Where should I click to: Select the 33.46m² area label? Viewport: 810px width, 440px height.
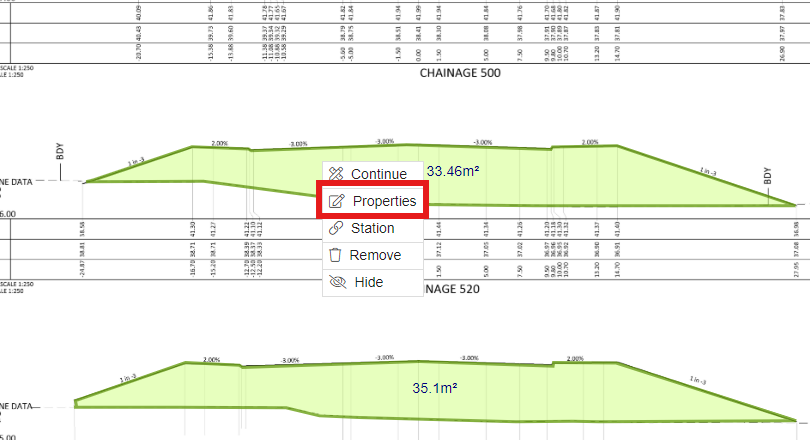tap(453, 172)
